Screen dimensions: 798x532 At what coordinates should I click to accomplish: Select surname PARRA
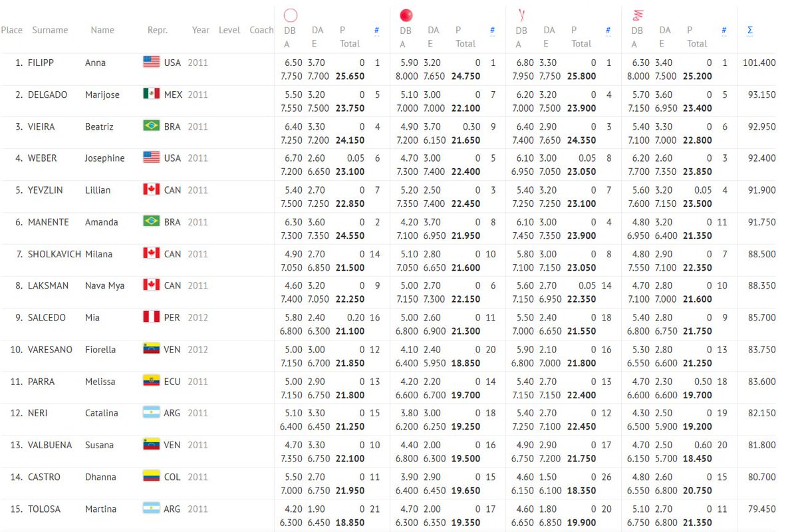click(41, 381)
